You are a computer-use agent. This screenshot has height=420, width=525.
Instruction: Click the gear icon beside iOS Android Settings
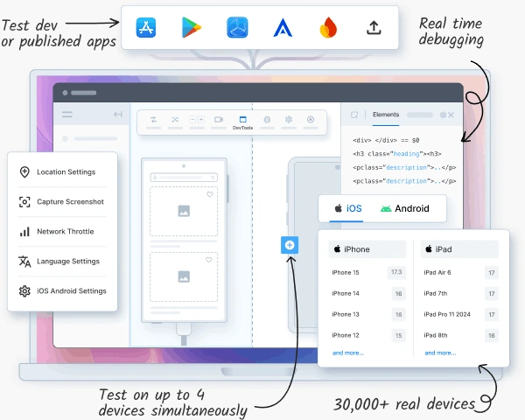tap(24, 291)
